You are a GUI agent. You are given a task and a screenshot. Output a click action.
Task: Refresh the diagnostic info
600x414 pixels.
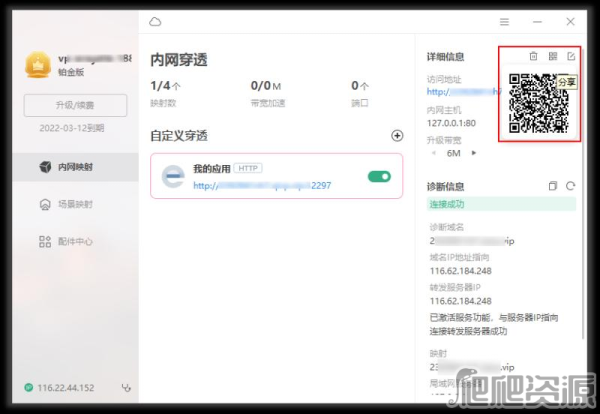click(571, 186)
